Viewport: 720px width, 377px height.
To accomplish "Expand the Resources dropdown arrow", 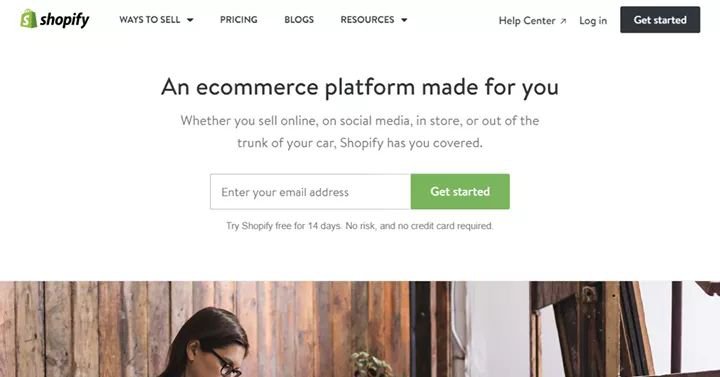I will pos(404,20).
